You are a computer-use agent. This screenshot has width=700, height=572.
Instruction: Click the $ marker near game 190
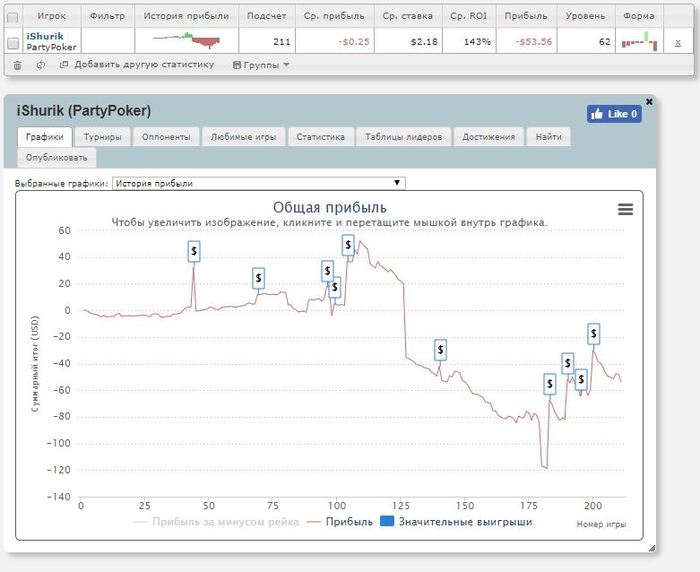click(x=567, y=363)
